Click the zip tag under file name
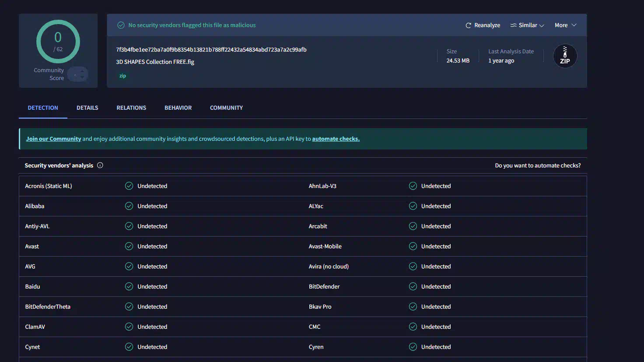 pyautogui.click(x=122, y=76)
